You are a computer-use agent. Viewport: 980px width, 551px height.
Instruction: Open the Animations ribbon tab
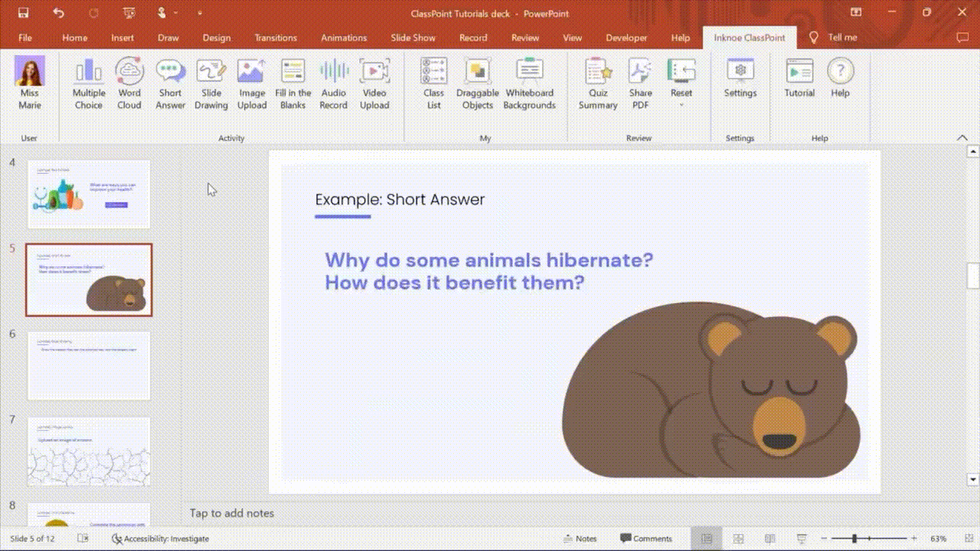click(x=344, y=37)
